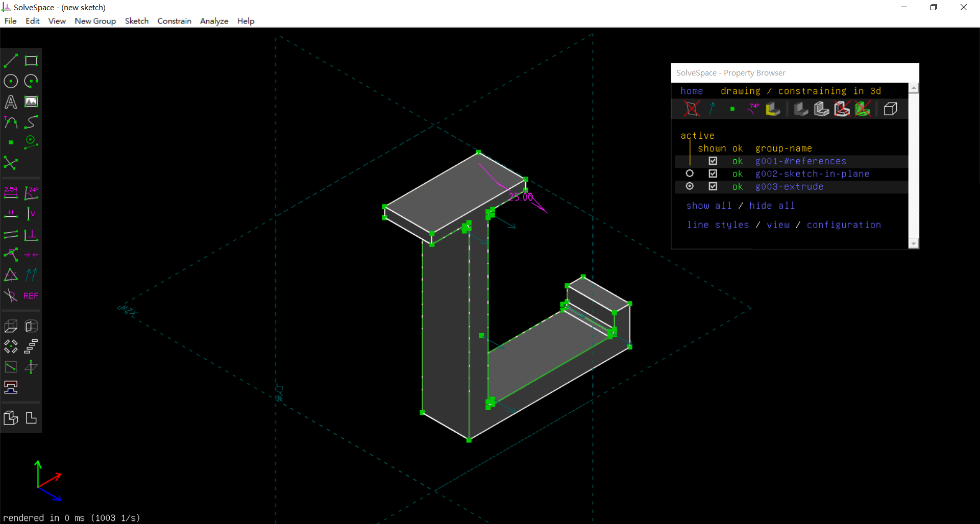Toggle shaded surfaces visibility icon

pyautogui.click(x=801, y=109)
